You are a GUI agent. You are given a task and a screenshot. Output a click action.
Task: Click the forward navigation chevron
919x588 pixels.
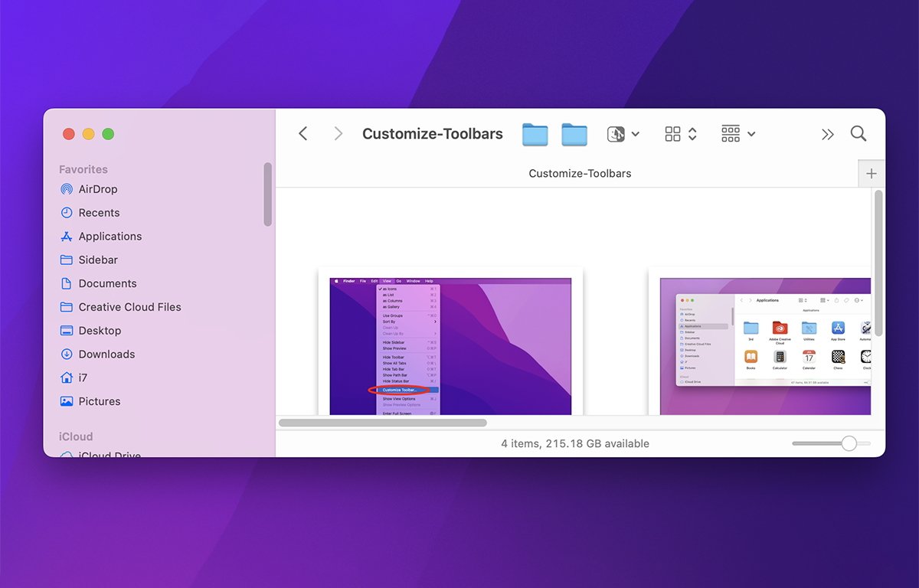[x=338, y=134]
